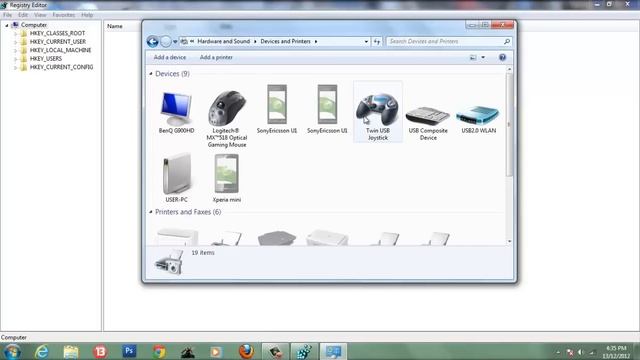Select the second SonyEricsson U1 device
This screenshot has height=360, width=640.
(x=327, y=109)
